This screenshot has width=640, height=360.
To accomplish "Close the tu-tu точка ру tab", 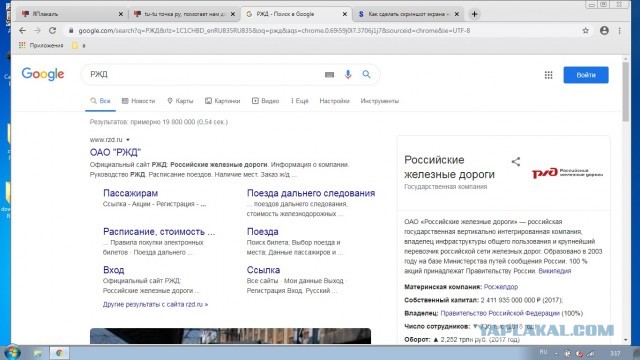I will 233,14.
